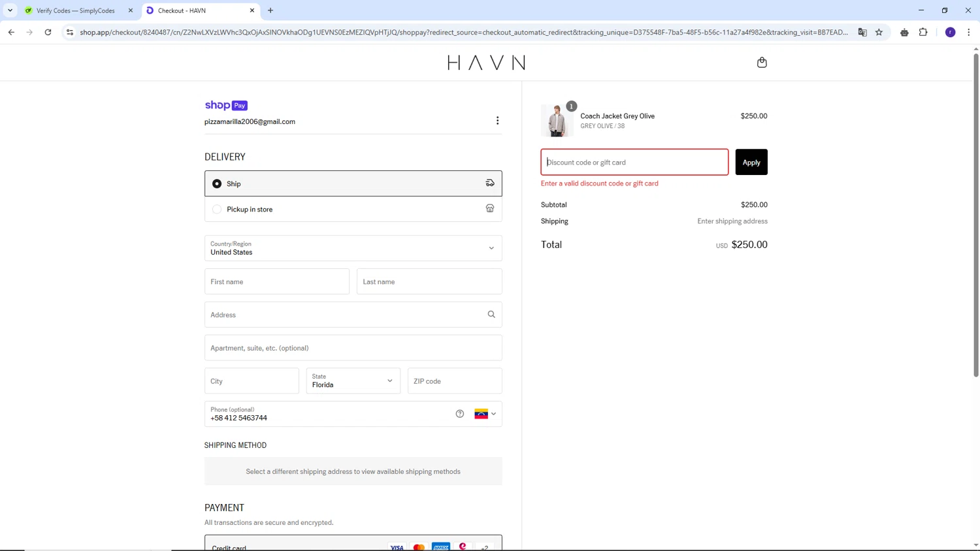Click the store pickup building icon
The height and width of the screenshot is (551, 980).
point(490,208)
